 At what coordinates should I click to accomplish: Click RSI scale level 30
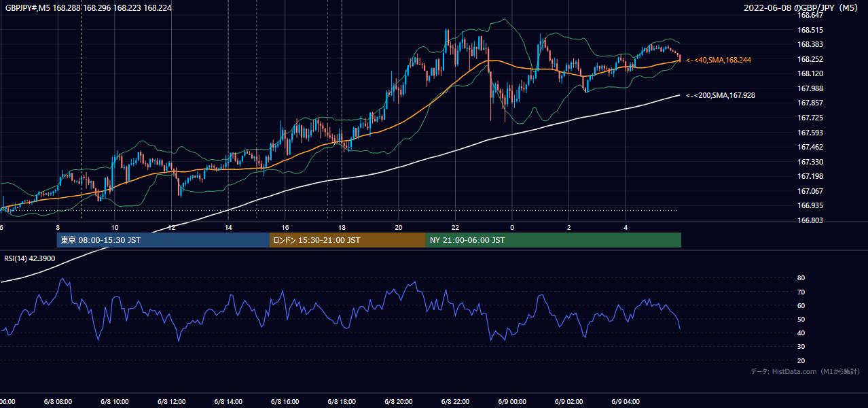point(801,347)
